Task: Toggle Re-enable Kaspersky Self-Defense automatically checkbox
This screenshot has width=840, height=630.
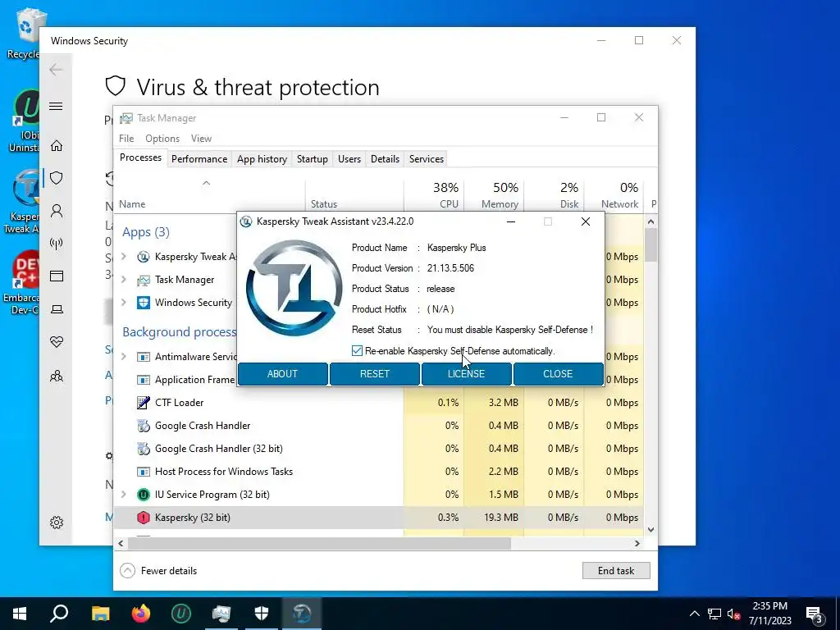Action: (x=357, y=351)
